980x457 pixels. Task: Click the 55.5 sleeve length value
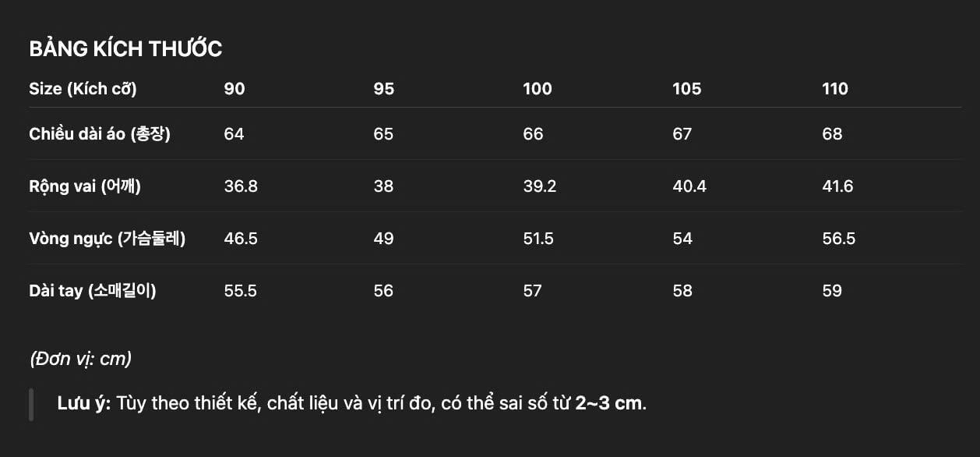click(241, 291)
